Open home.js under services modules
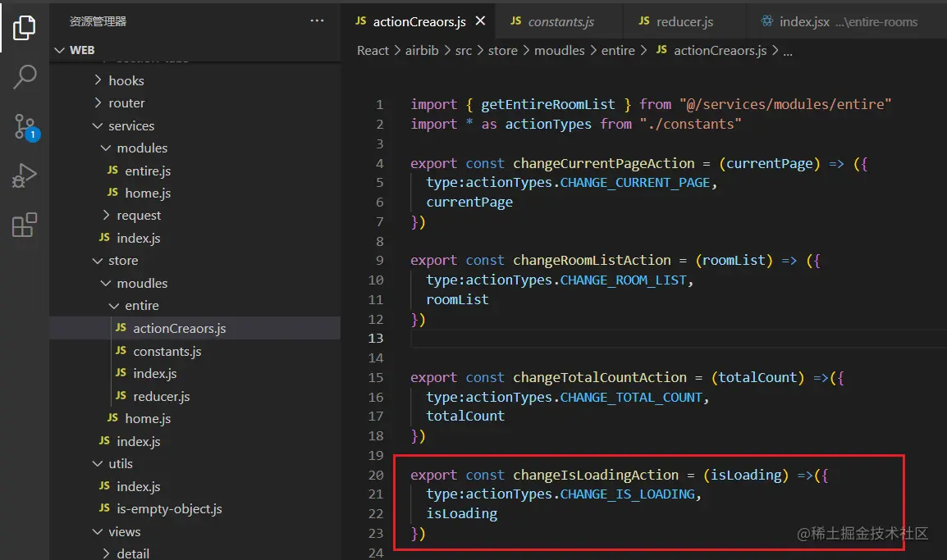 [x=195, y=193]
